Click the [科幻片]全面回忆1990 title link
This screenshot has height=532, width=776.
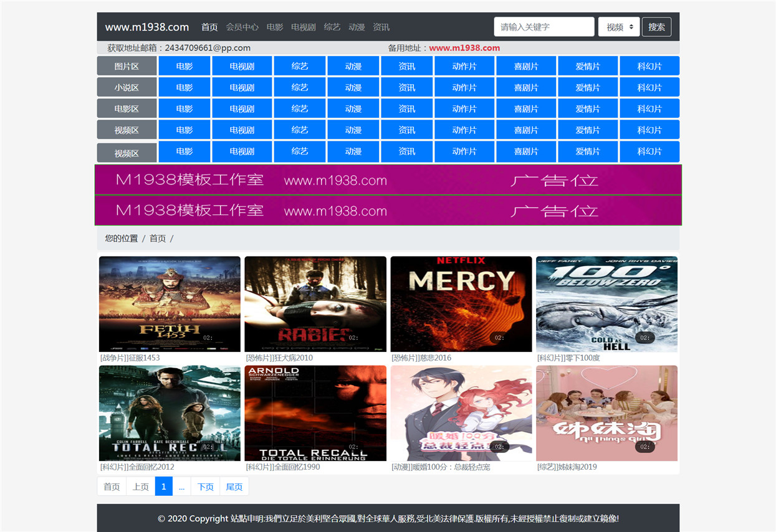283,467
